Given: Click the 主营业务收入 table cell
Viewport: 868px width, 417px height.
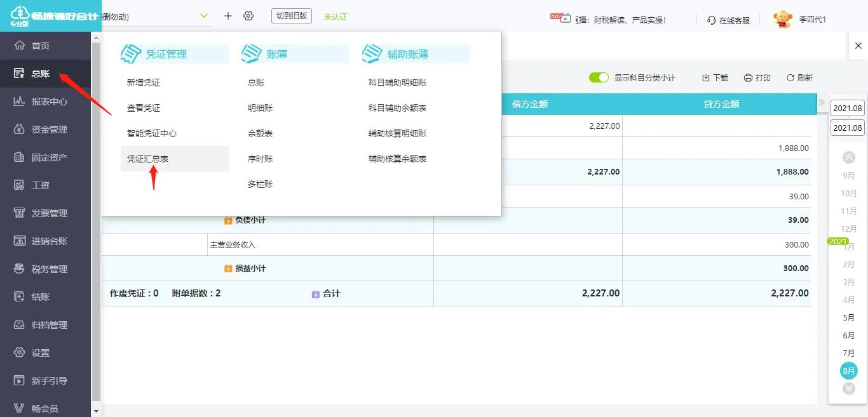Looking at the screenshot, I should (320, 244).
